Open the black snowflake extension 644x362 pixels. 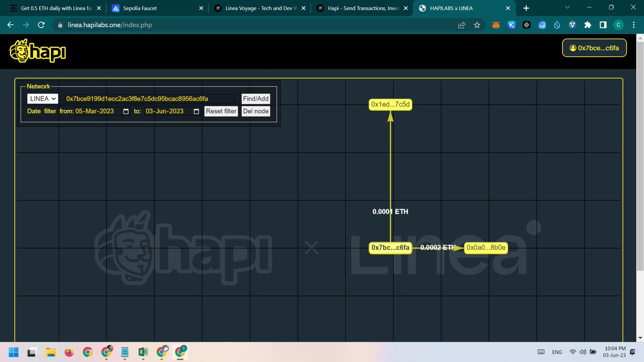pos(527,25)
